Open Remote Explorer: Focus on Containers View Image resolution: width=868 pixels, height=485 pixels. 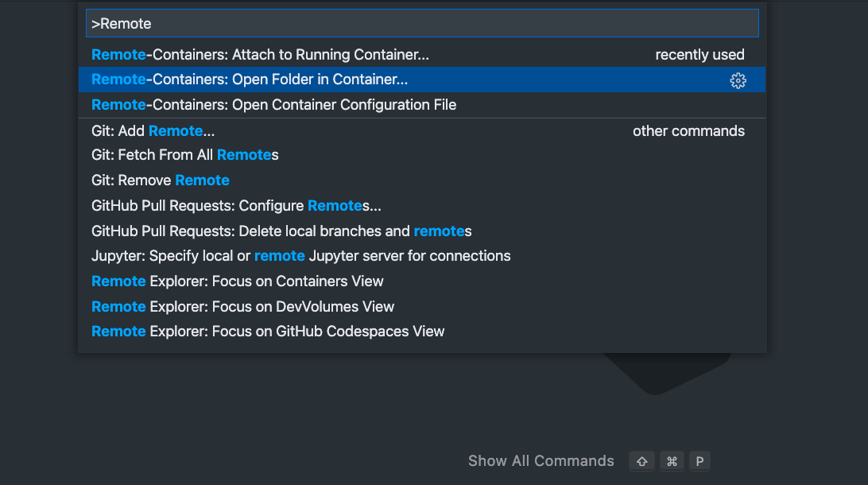coord(422,281)
